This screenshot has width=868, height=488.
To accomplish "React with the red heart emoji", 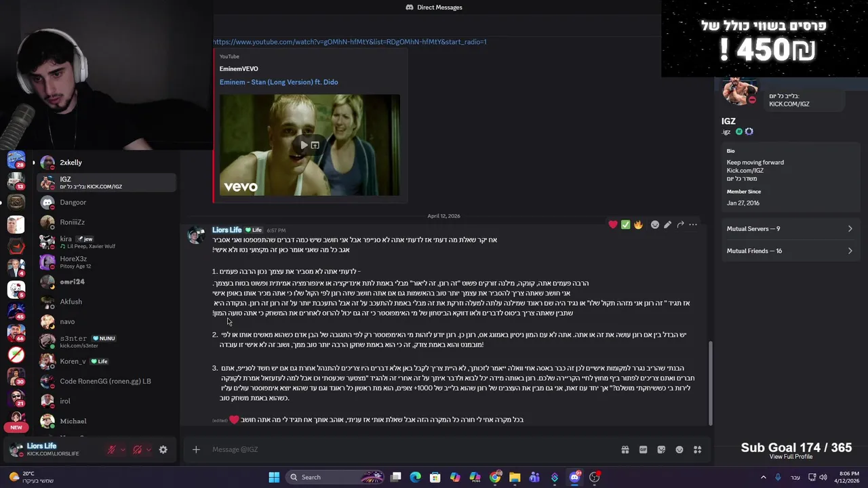I will (x=613, y=224).
